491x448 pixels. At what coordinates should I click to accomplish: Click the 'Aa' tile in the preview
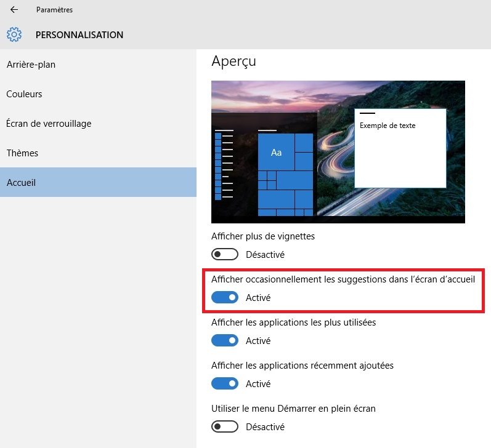276,152
